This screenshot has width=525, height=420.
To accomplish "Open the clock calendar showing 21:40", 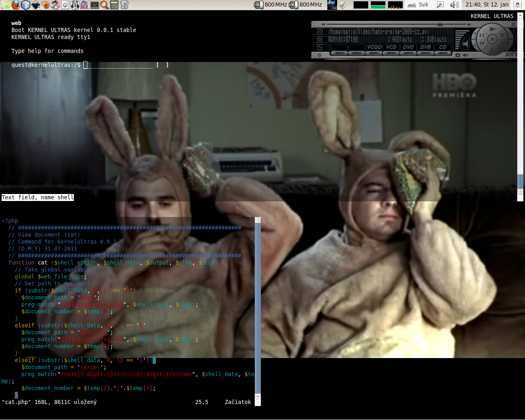I will point(487,5).
